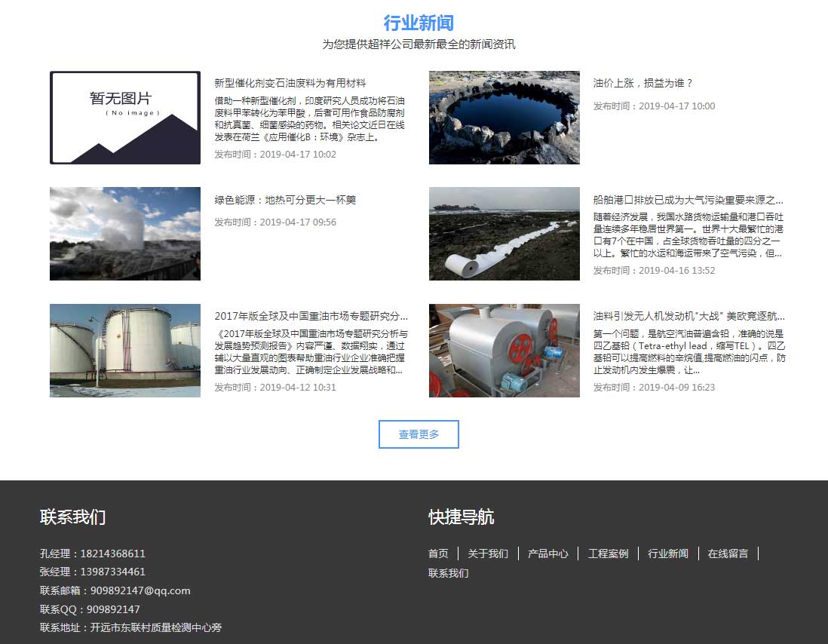Click '行业新闻' in quick navigation
This screenshot has width=828, height=644.
[x=668, y=554]
